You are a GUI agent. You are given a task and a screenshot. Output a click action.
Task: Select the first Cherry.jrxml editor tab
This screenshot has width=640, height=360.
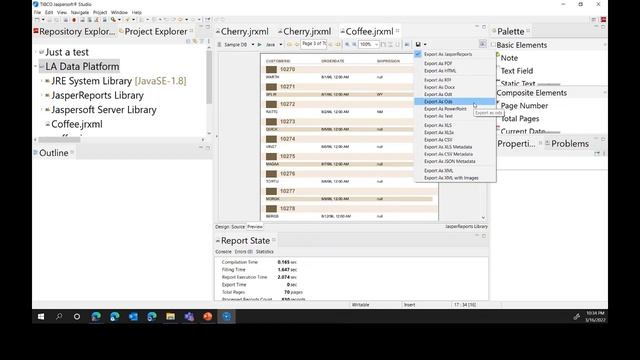click(x=242, y=31)
